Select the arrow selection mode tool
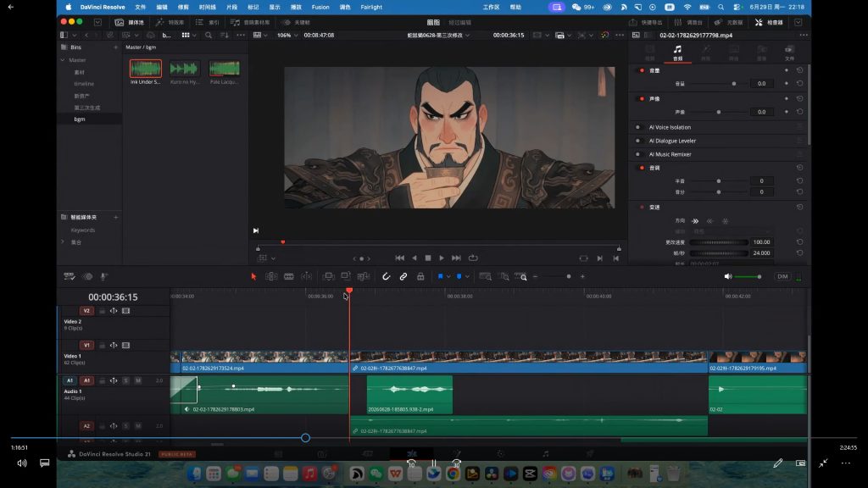The width and height of the screenshot is (868, 488). 253,277
